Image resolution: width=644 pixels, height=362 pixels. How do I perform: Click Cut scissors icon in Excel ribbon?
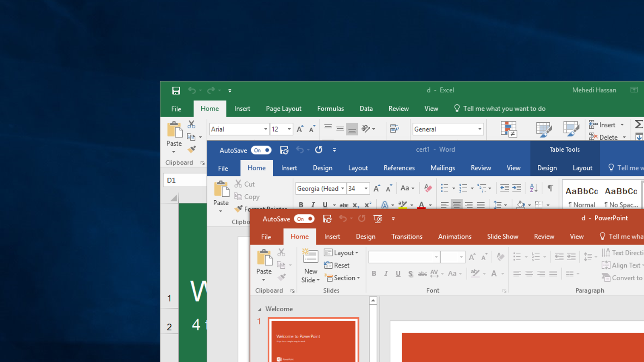(x=191, y=124)
